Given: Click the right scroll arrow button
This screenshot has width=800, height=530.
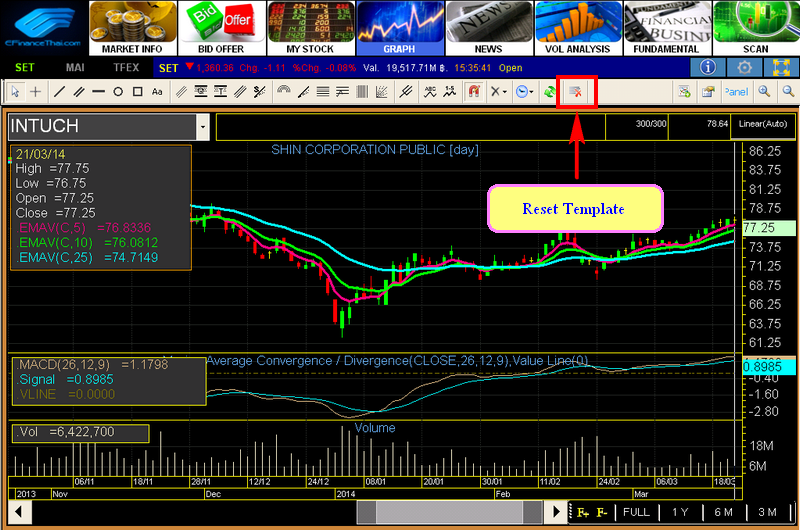Looking at the screenshot, I should click(x=556, y=511).
